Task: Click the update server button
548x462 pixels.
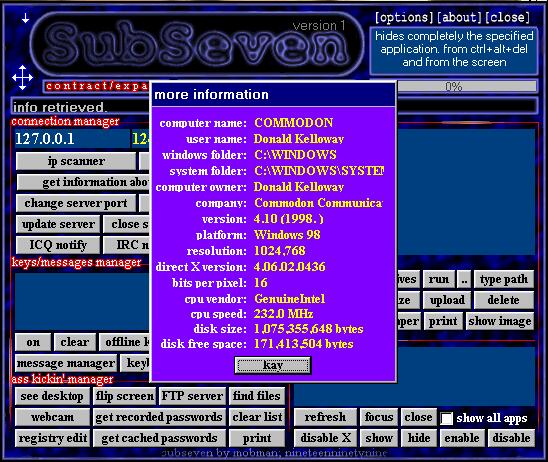Action: (x=58, y=224)
